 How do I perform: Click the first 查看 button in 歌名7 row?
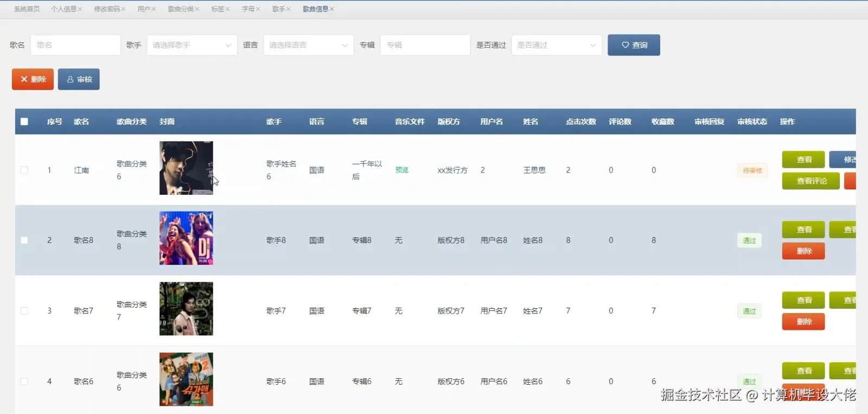coord(803,300)
